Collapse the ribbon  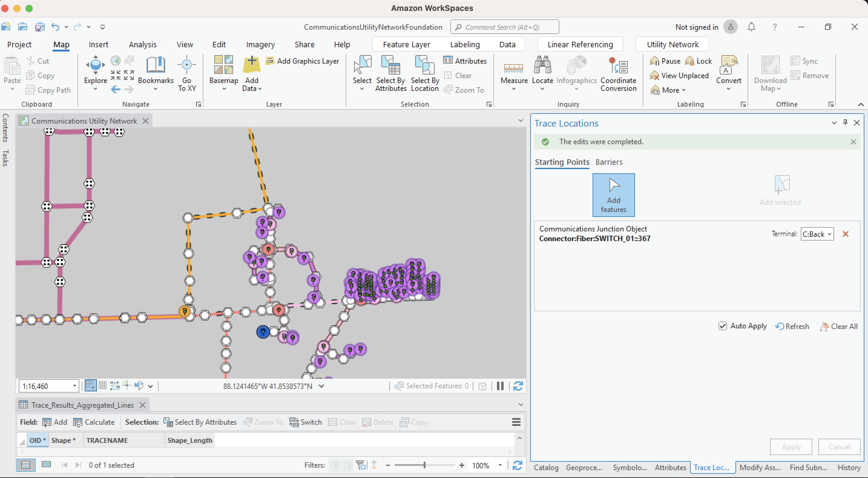[x=861, y=104]
